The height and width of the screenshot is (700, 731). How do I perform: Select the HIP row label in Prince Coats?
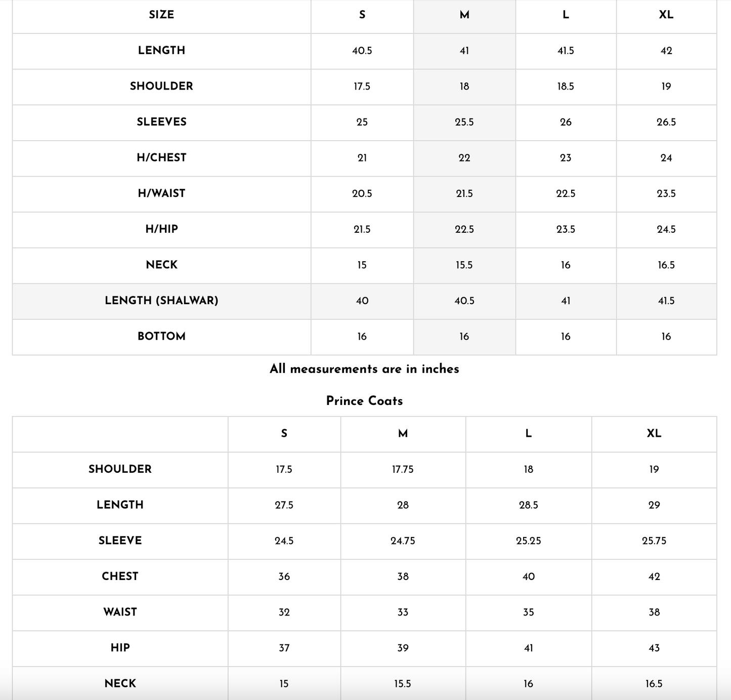tap(120, 648)
